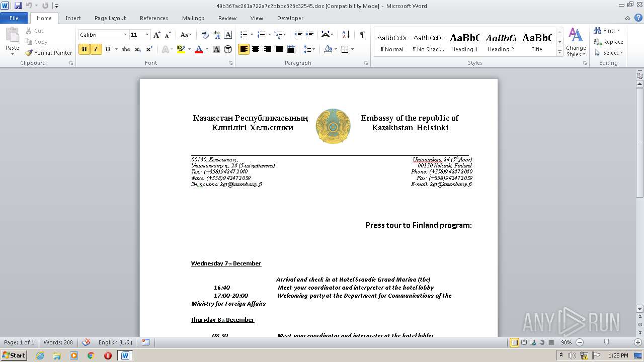644x362 pixels.
Task: Open the Font size dropdown
Action: tap(147, 35)
